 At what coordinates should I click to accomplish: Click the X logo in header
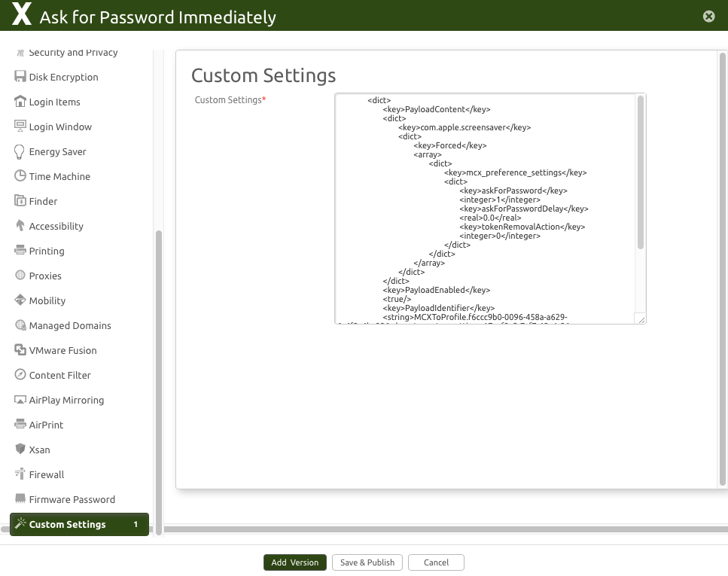[x=21, y=14]
